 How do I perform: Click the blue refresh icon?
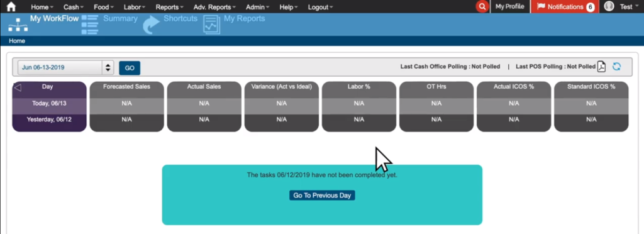tap(616, 67)
